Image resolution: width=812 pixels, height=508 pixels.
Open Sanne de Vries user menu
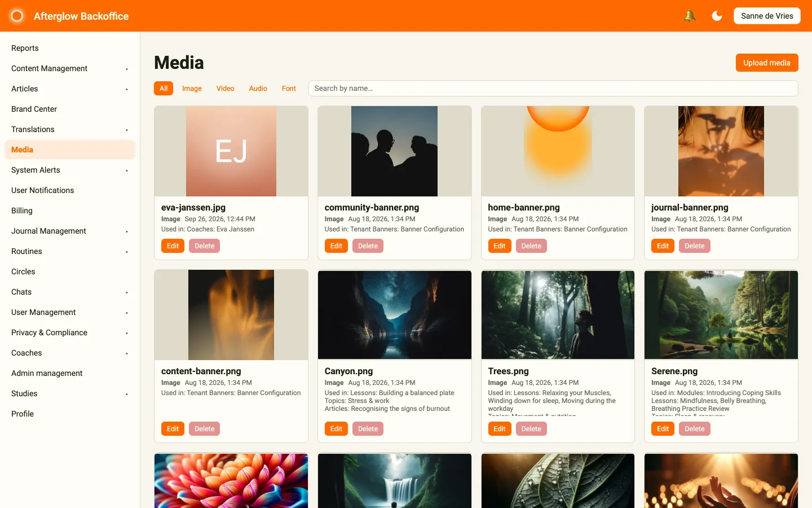[767, 16]
